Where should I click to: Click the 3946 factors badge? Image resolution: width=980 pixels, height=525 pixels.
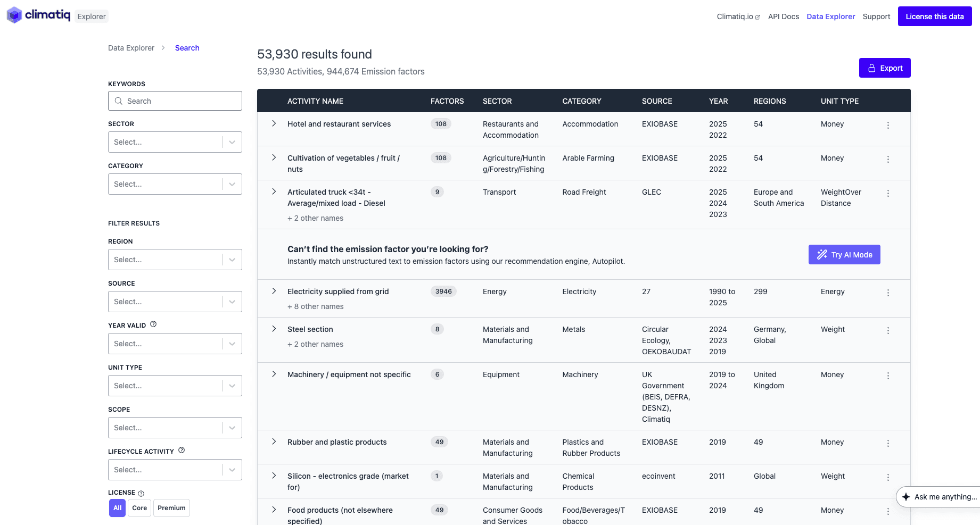[443, 291]
